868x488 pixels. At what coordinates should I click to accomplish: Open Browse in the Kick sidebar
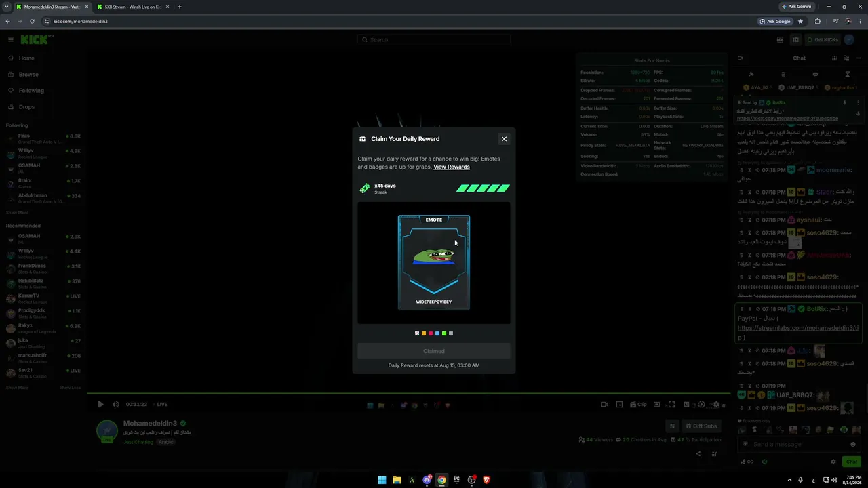[x=28, y=75]
